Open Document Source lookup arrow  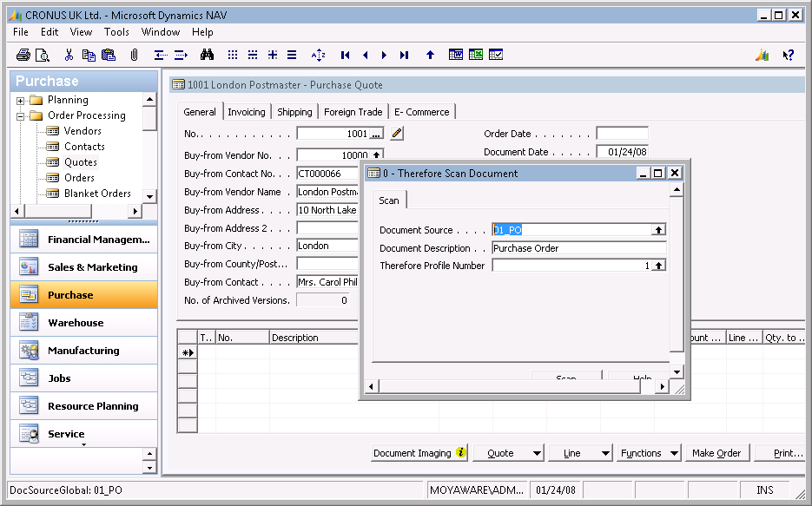(658, 230)
